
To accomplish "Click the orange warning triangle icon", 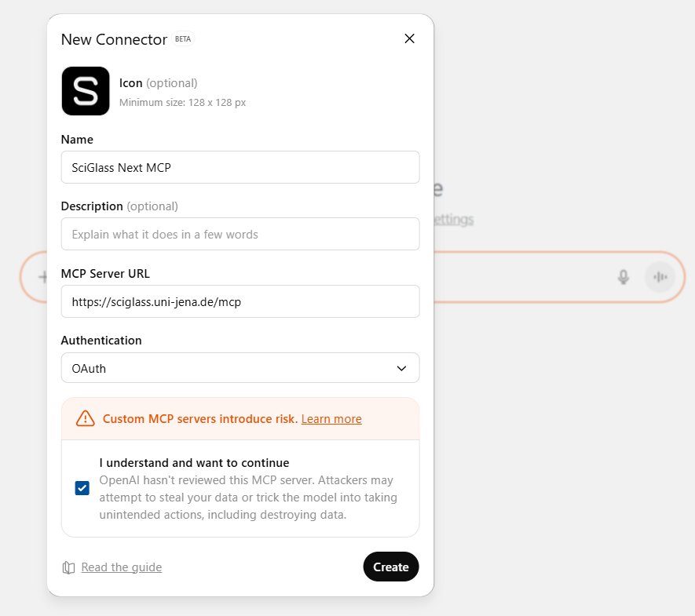I will [x=85, y=418].
